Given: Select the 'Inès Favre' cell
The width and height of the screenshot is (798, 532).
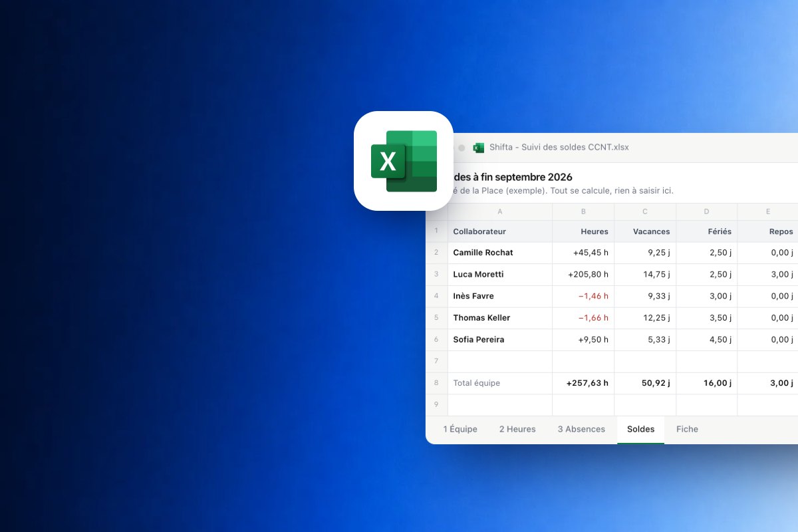Looking at the screenshot, I should click(x=500, y=296).
